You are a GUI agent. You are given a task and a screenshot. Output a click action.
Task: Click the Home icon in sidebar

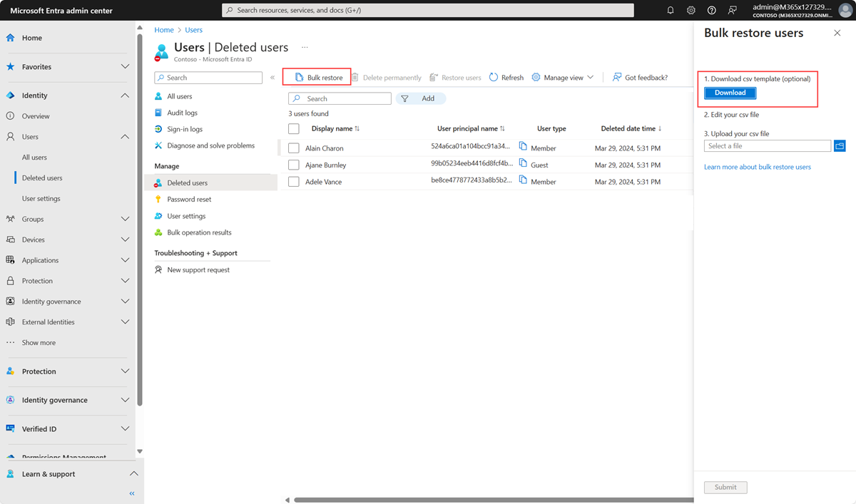click(10, 38)
